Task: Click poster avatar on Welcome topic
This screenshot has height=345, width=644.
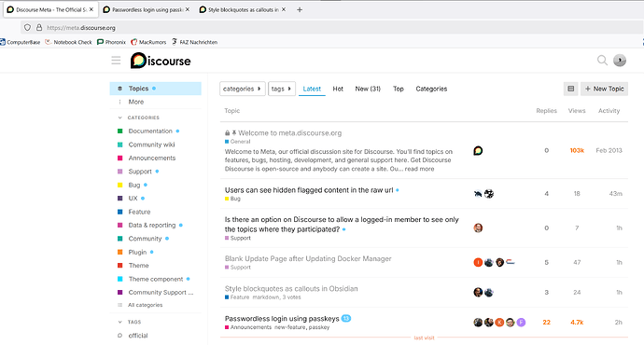Action: pos(478,150)
